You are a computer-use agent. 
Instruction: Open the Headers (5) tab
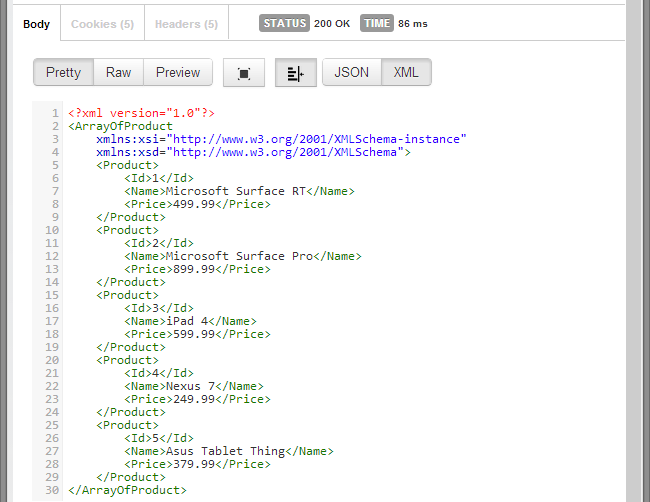point(186,24)
